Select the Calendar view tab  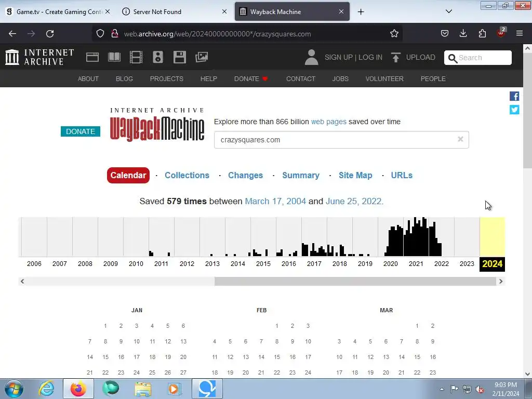point(128,175)
